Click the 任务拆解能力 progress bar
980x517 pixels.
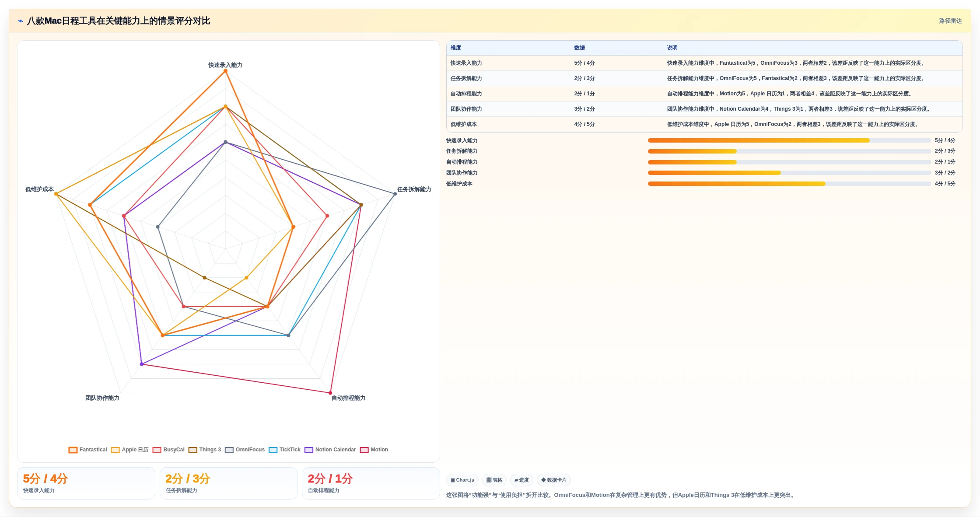click(x=789, y=151)
